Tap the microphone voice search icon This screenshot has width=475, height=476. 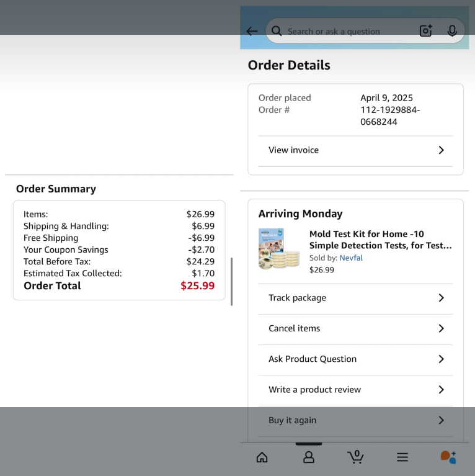(452, 31)
